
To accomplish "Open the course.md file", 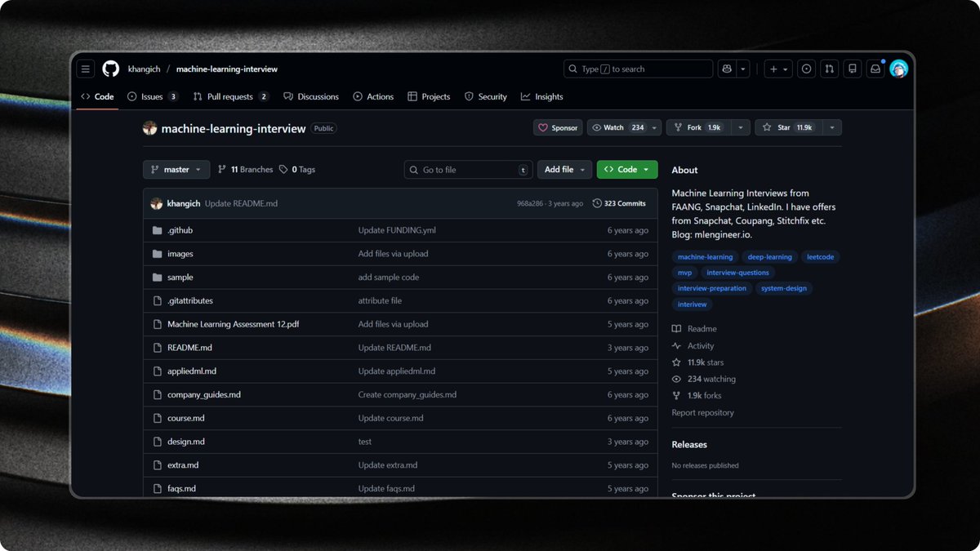I will coord(186,419).
